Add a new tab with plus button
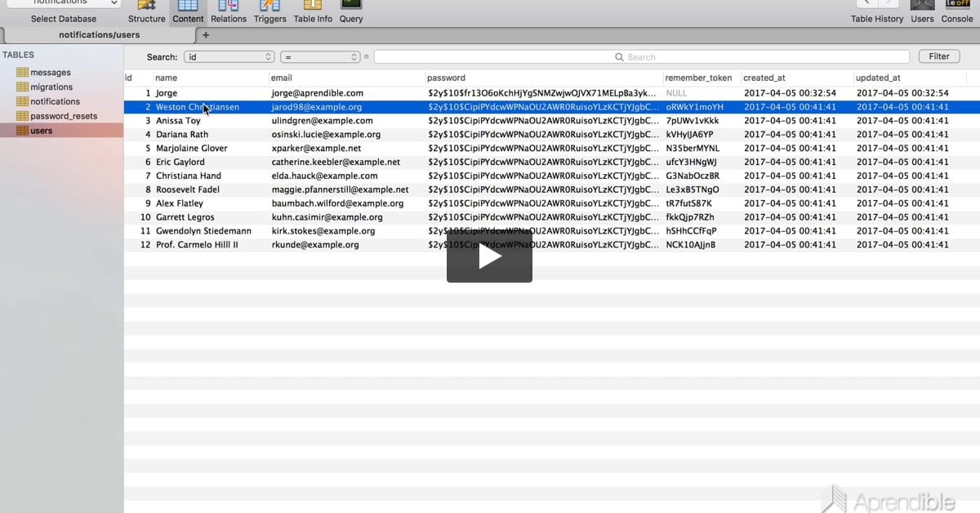Screen dimensions: 980x513 click(x=206, y=35)
